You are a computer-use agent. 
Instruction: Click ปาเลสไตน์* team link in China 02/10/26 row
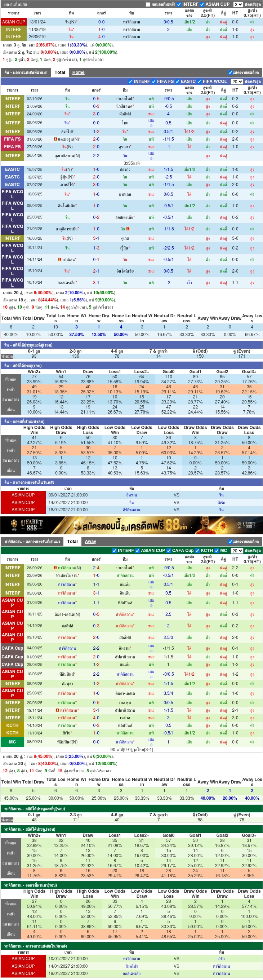[x=125, y=98]
